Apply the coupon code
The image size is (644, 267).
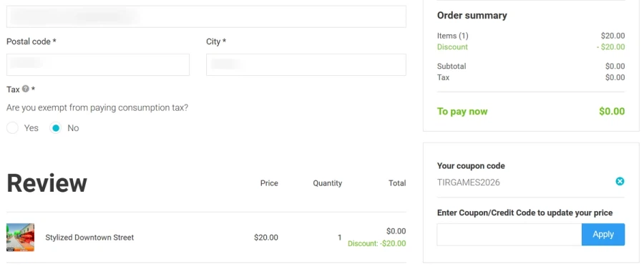[603, 235]
